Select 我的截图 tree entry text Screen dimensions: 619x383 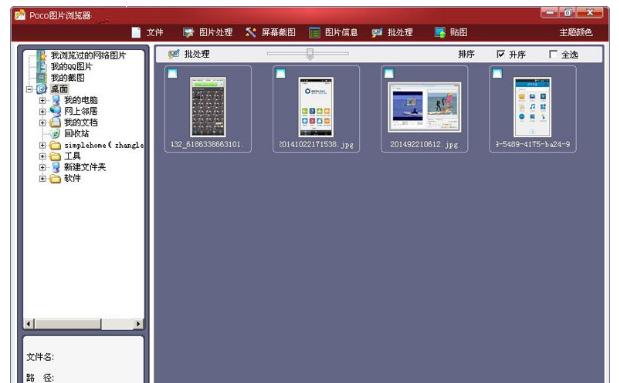coord(68,77)
